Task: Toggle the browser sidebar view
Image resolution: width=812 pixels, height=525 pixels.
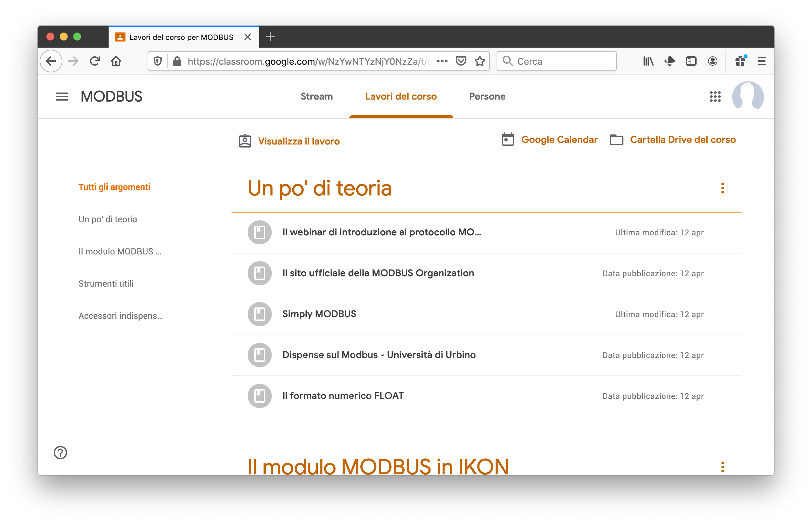Action: [x=691, y=61]
